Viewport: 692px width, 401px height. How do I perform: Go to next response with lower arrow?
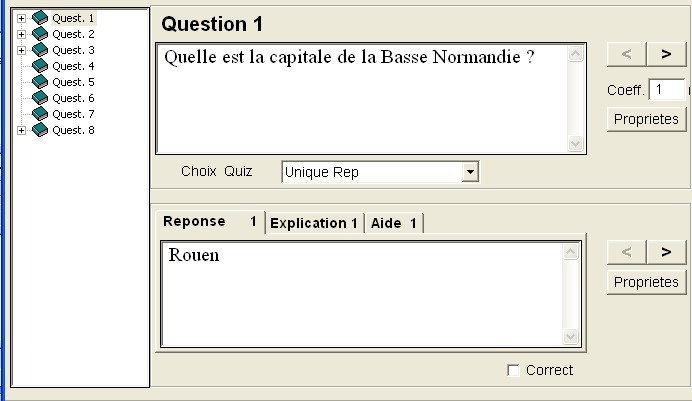point(666,252)
